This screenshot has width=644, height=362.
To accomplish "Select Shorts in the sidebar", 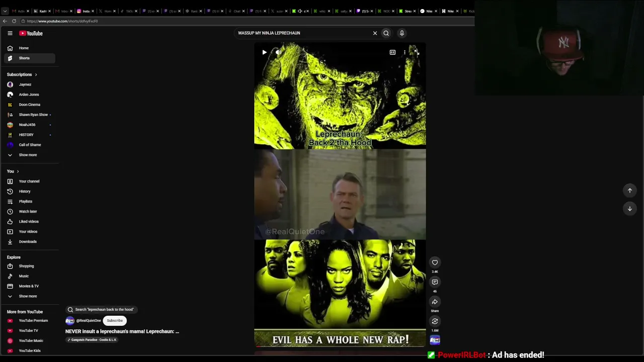I will [x=30, y=58].
